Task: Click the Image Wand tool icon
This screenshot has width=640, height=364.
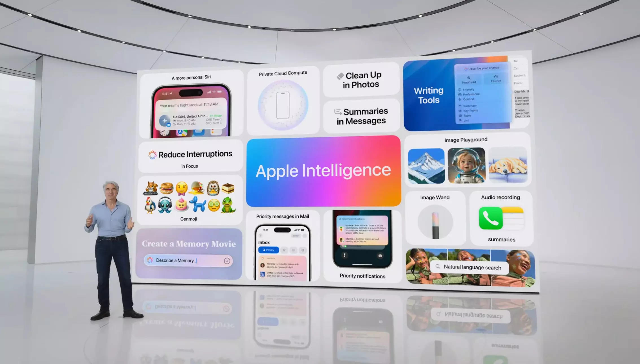Action: click(x=435, y=223)
